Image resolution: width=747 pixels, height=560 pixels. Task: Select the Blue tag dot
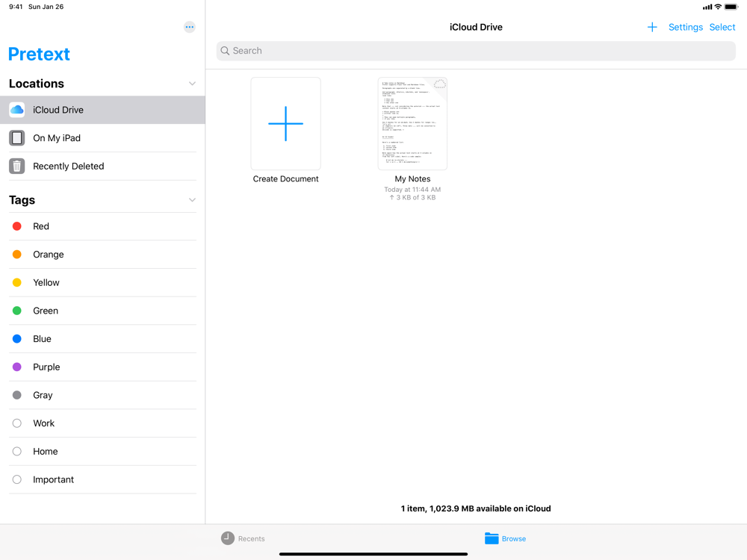(x=17, y=338)
